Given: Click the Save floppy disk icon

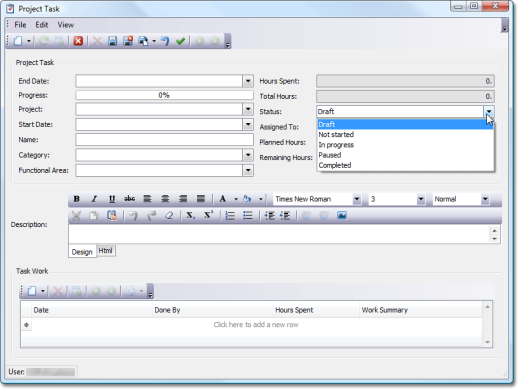Looking at the screenshot, I should (x=112, y=41).
